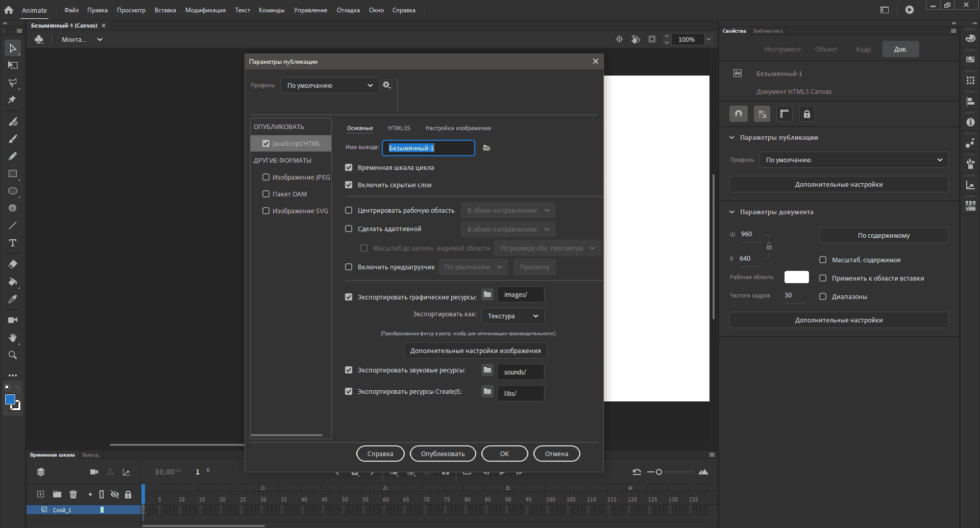The height and width of the screenshot is (528, 980).
Task: Click 'По содержимому' button in Properties
Action: click(884, 235)
